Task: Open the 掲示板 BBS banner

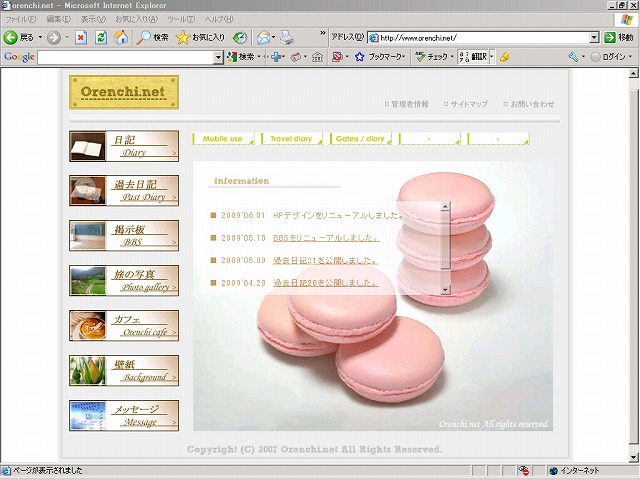Action: click(124, 236)
